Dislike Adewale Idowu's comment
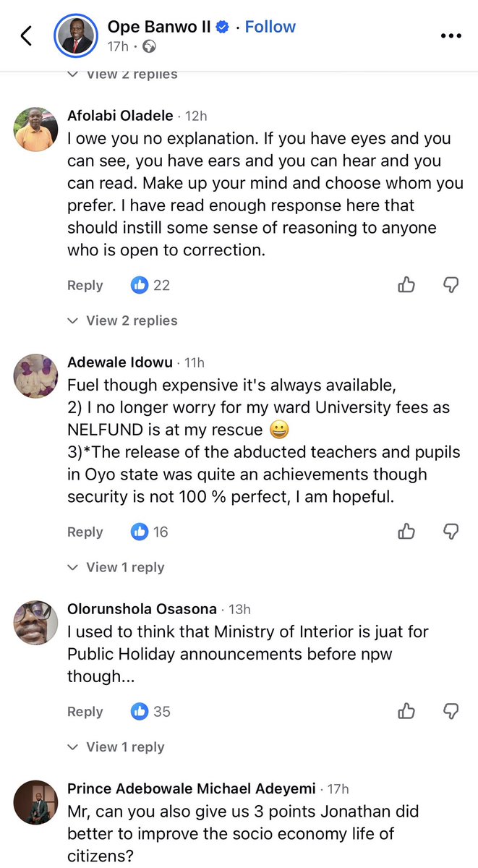The width and height of the screenshot is (478, 868). (x=451, y=532)
